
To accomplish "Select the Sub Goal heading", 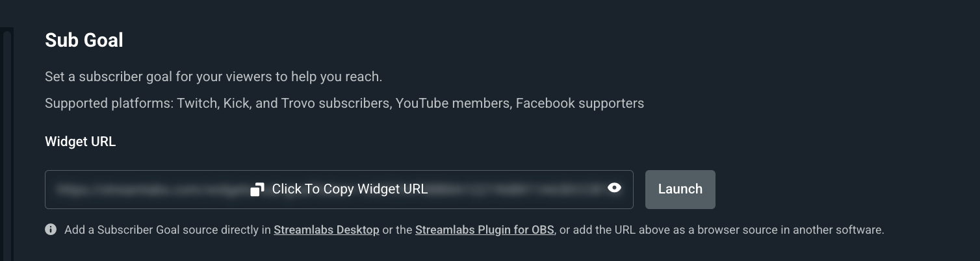I will click(x=84, y=40).
